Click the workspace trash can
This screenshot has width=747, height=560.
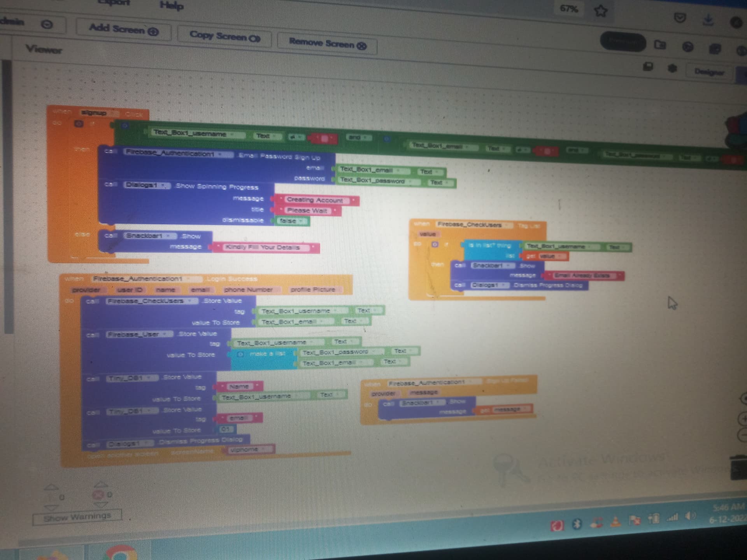click(x=739, y=468)
